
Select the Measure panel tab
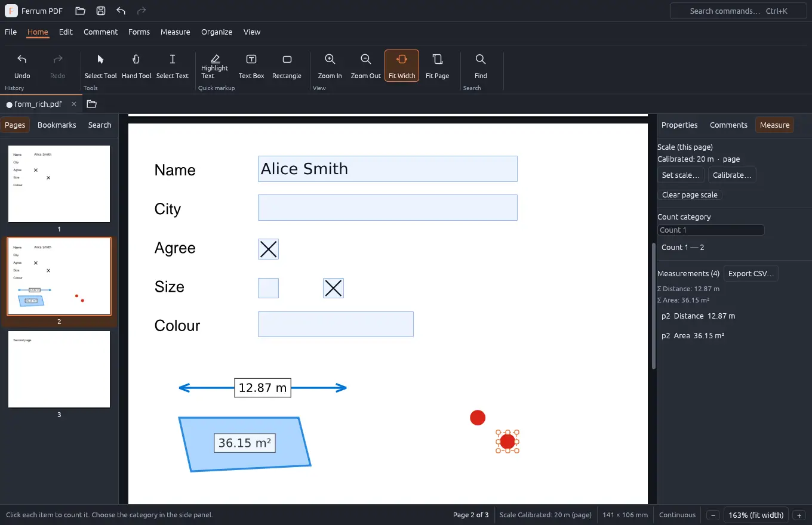pos(775,125)
